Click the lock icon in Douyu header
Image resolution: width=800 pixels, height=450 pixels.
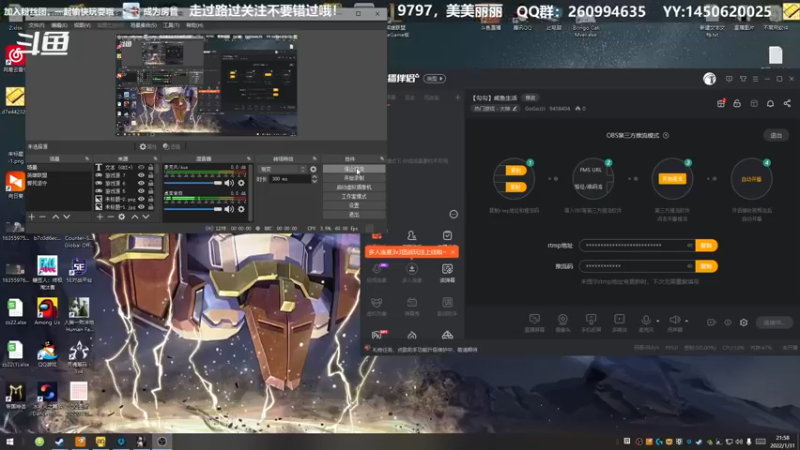point(737,103)
